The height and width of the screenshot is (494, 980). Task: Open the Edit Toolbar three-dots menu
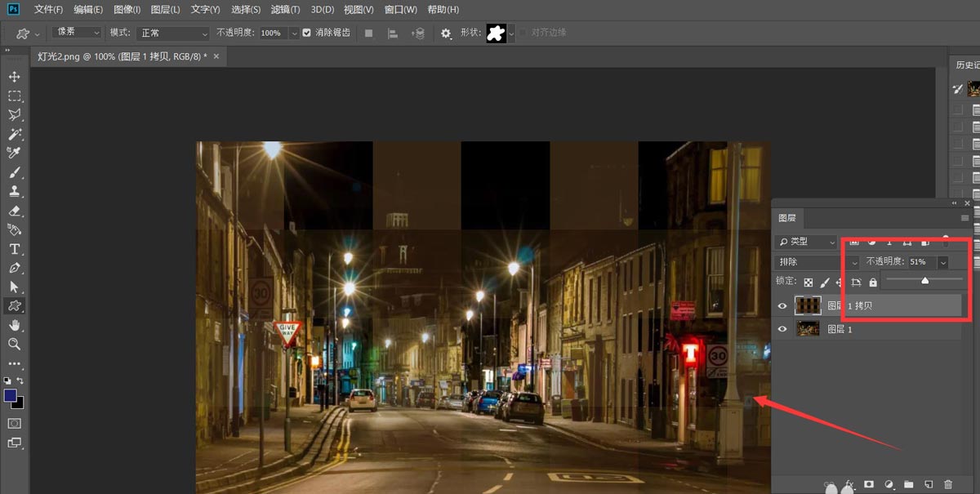click(15, 363)
